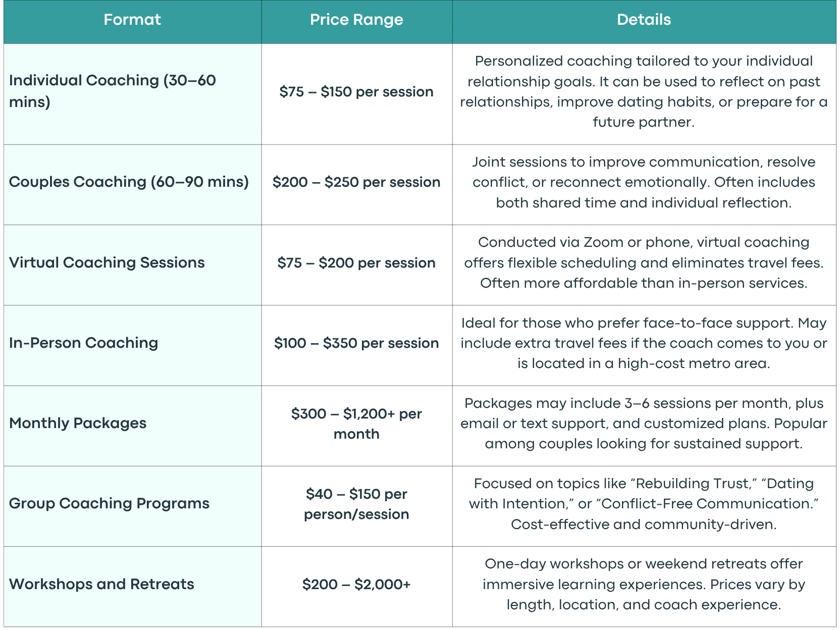Click the $75 – $150 per session price
The width and height of the screenshot is (840, 630).
356,92
